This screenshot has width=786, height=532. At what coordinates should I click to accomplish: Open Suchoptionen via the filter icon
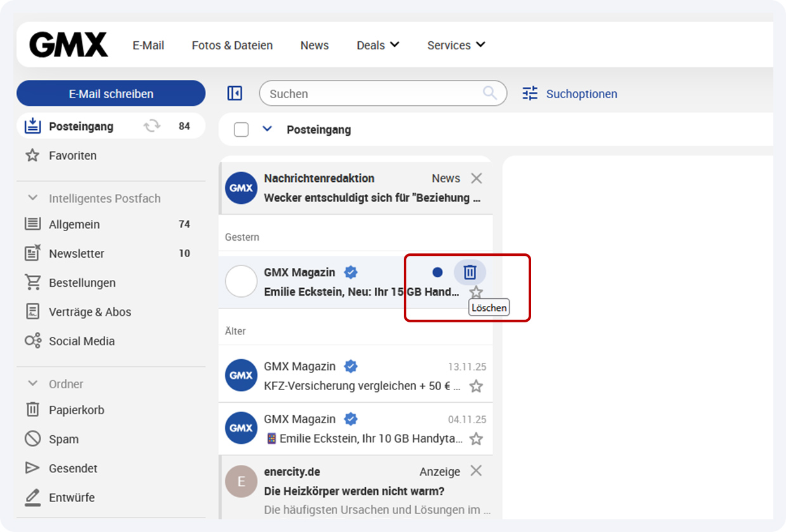529,93
